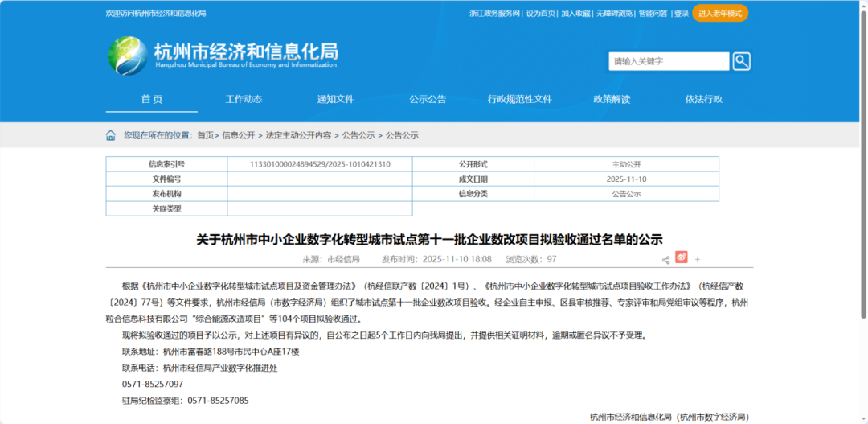
Task: Click the 登录 login link
Action: [681, 14]
